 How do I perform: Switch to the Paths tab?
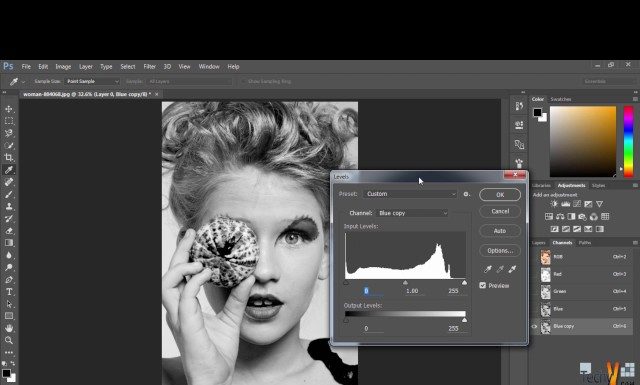(x=584, y=243)
